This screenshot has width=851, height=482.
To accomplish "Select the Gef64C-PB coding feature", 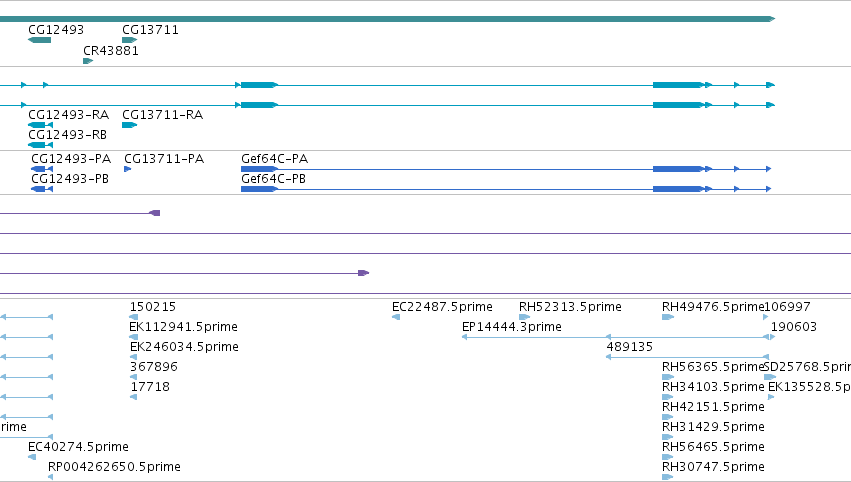I will pos(506,189).
